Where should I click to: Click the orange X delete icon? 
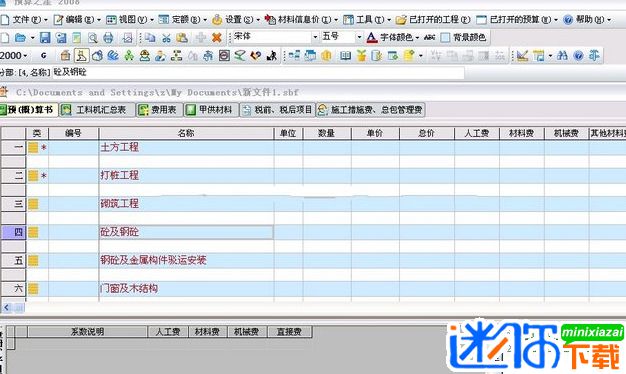click(217, 38)
